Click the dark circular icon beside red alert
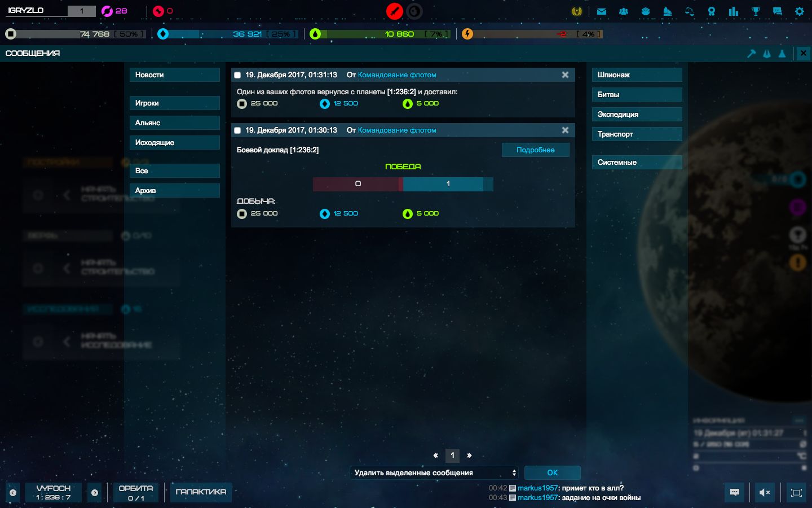Screen dimensions: 812x508 coord(414,11)
